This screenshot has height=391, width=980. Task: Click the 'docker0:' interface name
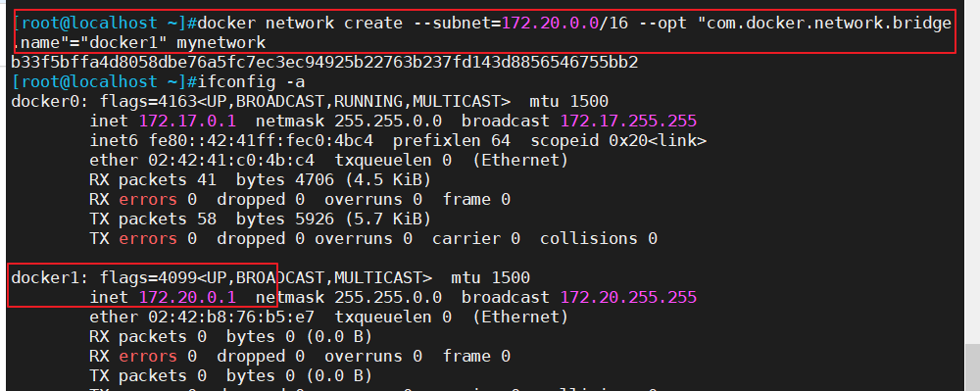50,101
